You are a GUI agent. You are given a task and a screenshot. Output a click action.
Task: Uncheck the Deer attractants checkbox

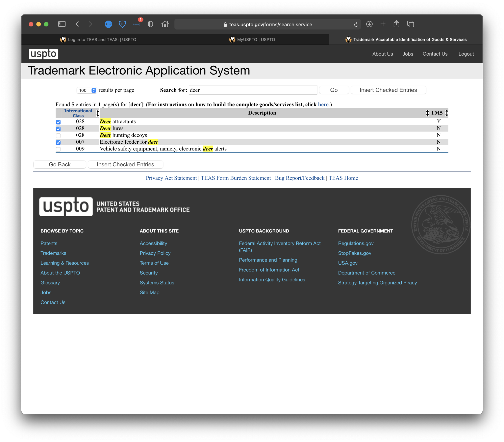click(x=58, y=122)
